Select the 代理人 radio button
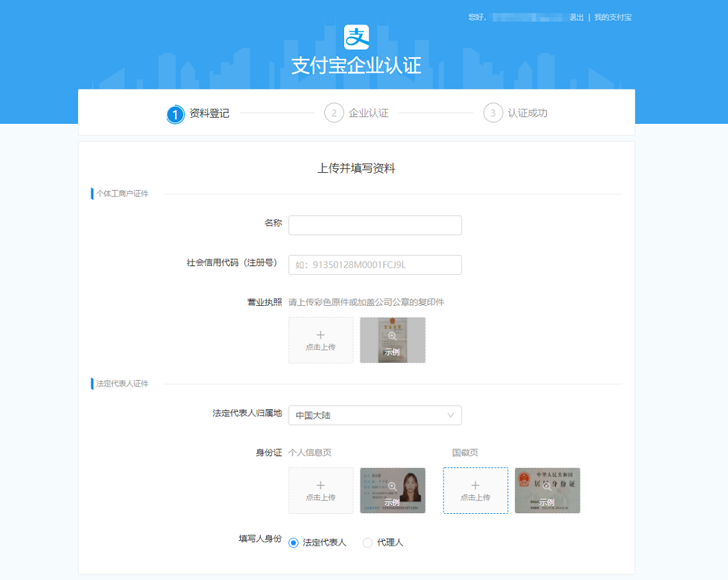Viewport: 728px width, 580px height. 368,542
